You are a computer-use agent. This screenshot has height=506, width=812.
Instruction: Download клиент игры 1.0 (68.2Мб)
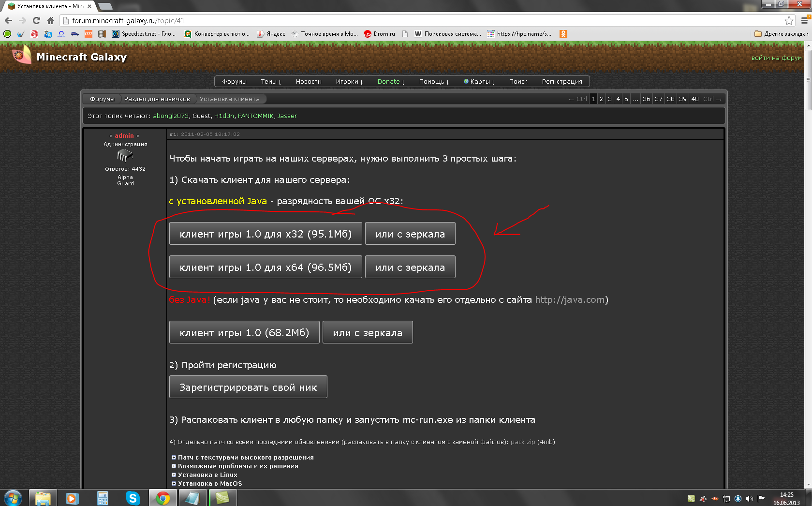tap(244, 332)
